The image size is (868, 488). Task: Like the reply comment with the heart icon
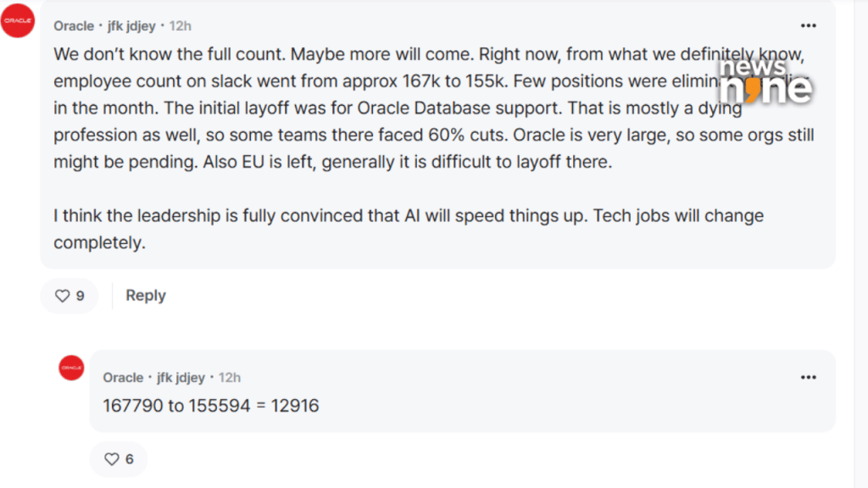point(111,459)
